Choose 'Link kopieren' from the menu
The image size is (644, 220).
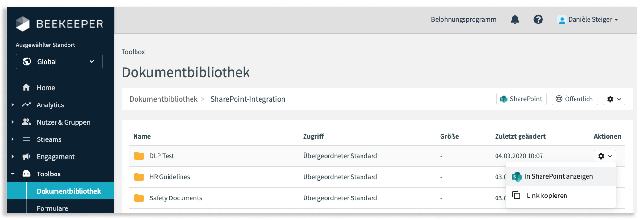click(x=546, y=196)
